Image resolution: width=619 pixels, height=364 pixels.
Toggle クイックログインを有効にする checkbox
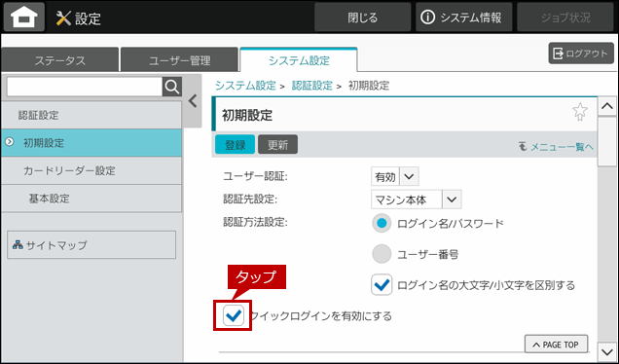click(233, 315)
